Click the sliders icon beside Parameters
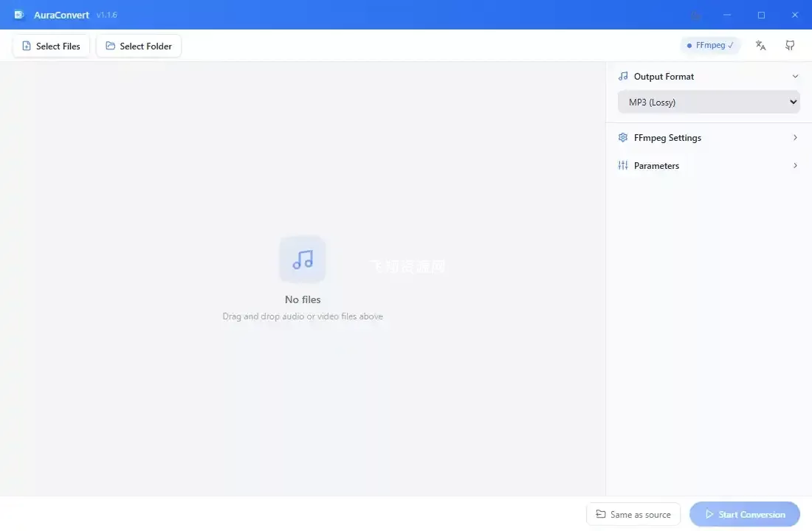This screenshot has width=812, height=531. pyautogui.click(x=623, y=166)
